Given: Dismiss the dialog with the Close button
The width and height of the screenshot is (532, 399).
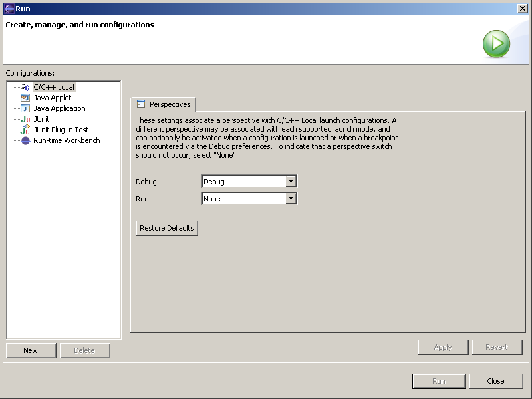Looking at the screenshot, I should [495, 381].
